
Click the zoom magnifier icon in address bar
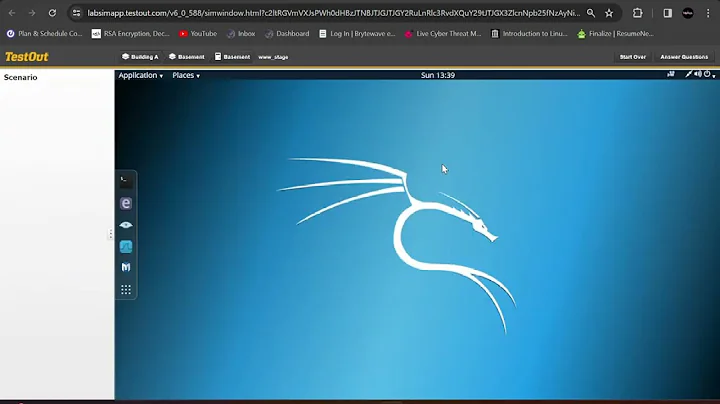[x=591, y=13]
